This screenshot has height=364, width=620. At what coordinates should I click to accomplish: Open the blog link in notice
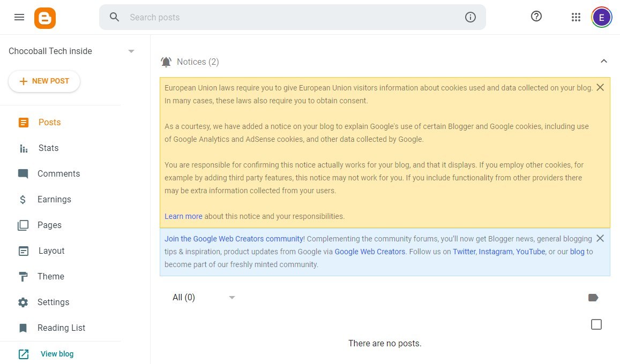coord(577,252)
